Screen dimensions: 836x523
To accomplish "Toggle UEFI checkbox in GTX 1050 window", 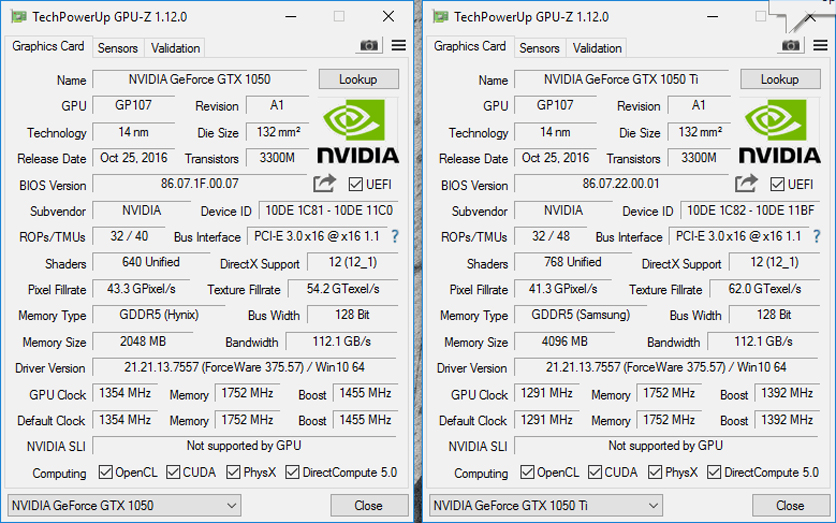I will [x=356, y=184].
